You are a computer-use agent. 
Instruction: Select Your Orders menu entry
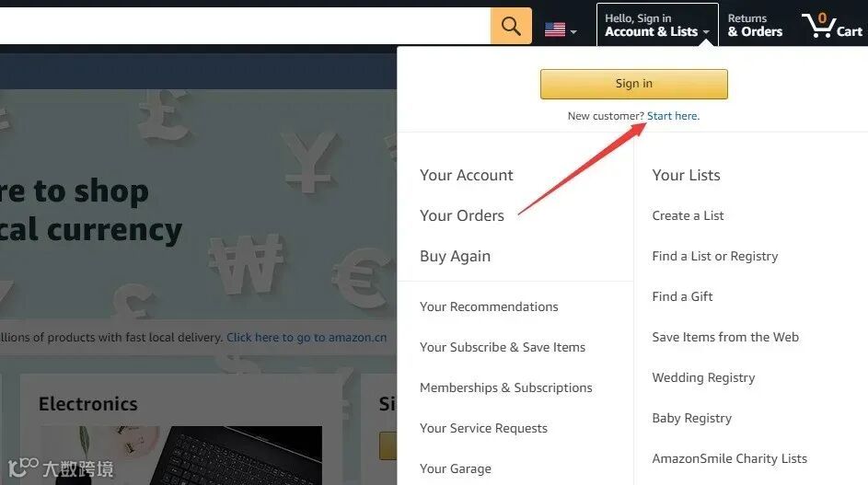[462, 215]
